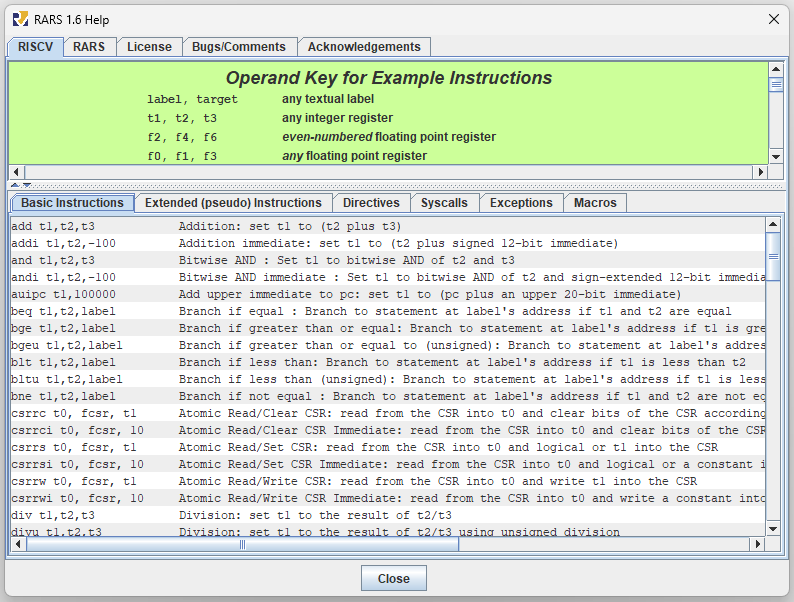Open the Directives tab
Image resolution: width=794 pixels, height=602 pixels.
371,203
